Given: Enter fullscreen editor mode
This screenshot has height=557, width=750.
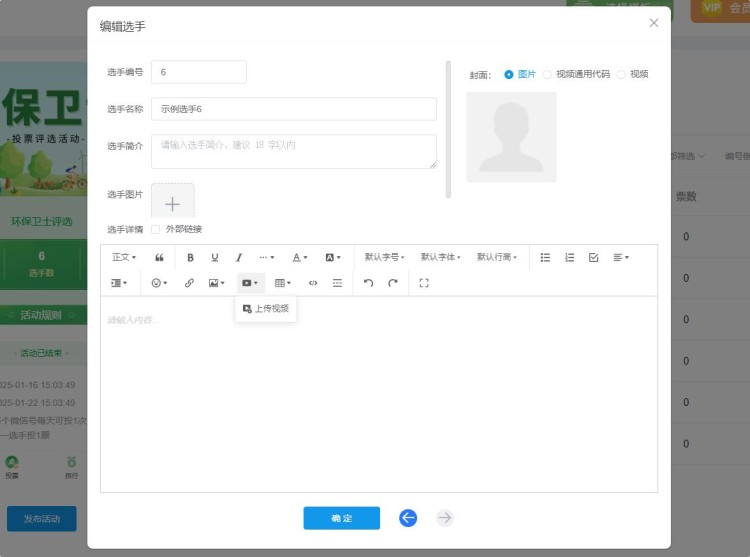Looking at the screenshot, I should pyautogui.click(x=424, y=283).
